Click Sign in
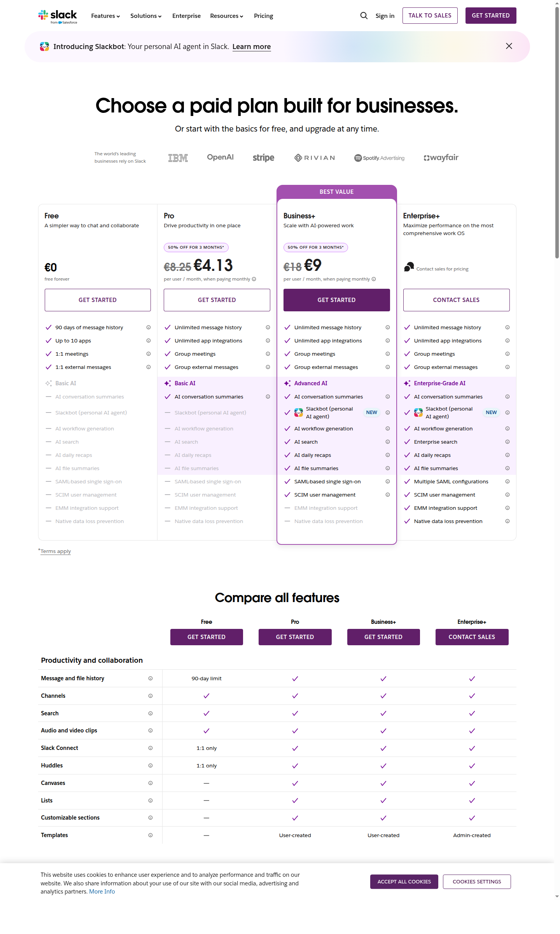Image resolution: width=560 pixels, height=934 pixels. coord(385,16)
